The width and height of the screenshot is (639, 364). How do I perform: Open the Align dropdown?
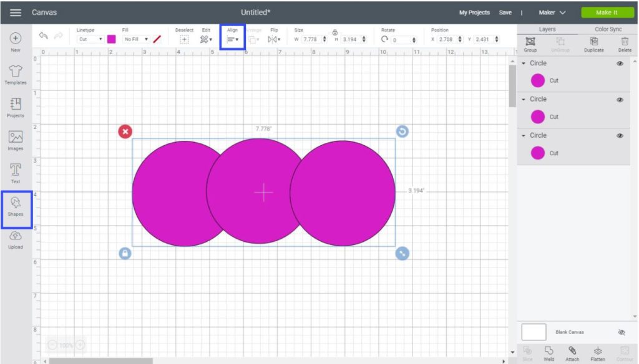click(x=233, y=39)
